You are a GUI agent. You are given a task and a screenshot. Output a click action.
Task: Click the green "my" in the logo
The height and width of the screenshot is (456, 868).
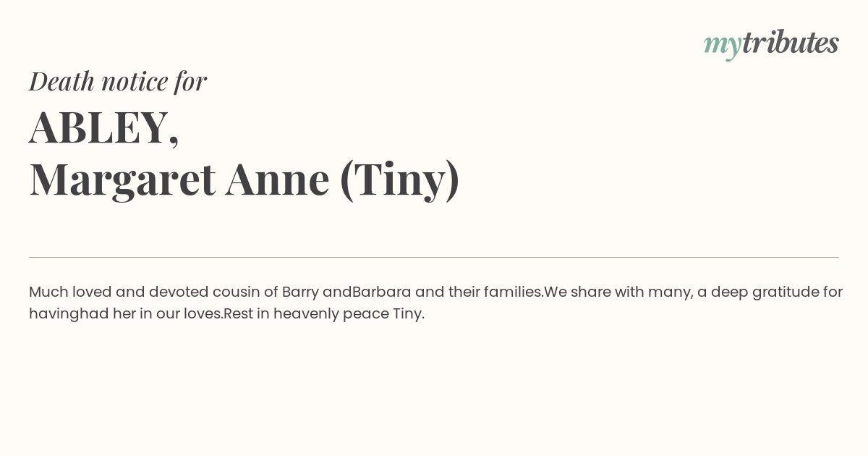click(722, 46)
